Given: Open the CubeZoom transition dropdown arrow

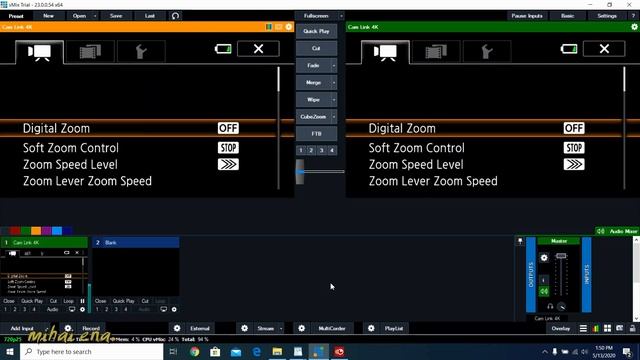Looking at the screenshot, I should [x=334, y=117].
